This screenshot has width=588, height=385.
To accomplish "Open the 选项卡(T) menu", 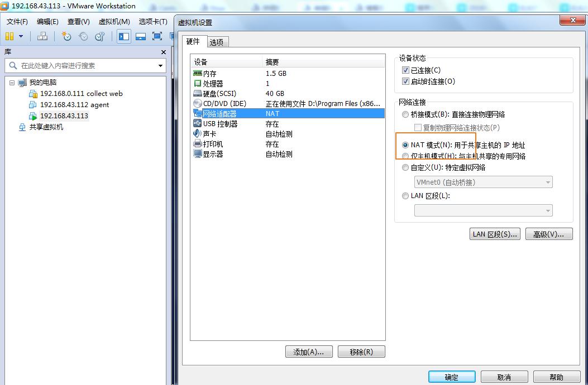I will pos(153,22).
